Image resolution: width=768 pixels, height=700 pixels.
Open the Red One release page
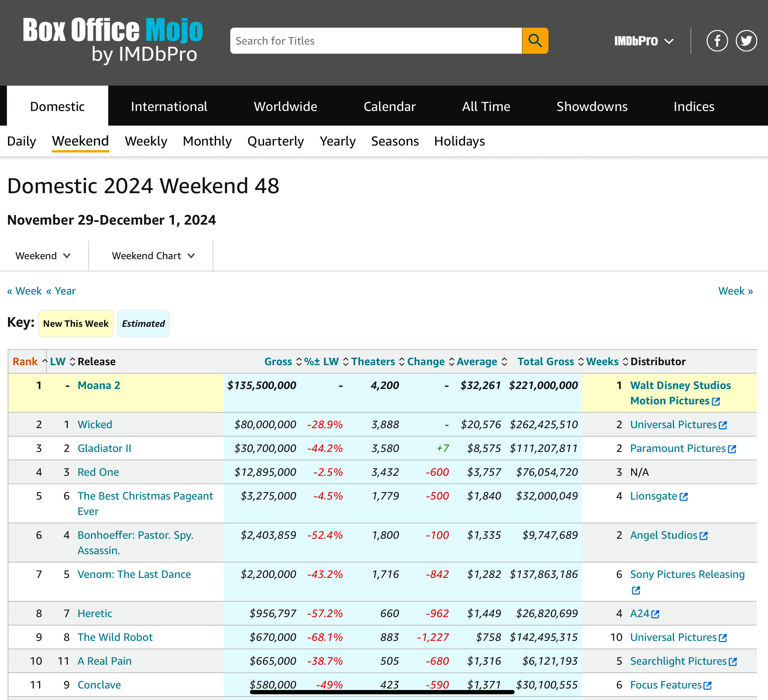[x=98, y=472]
